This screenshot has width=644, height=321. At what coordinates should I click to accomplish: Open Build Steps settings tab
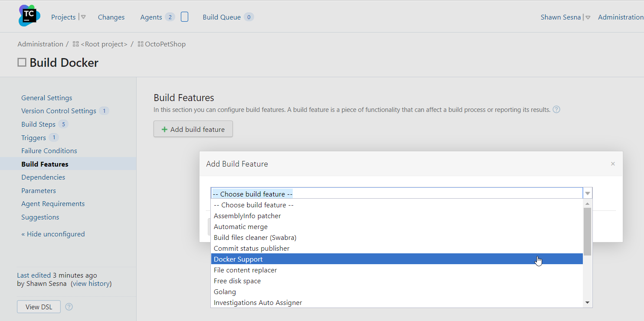38,124
